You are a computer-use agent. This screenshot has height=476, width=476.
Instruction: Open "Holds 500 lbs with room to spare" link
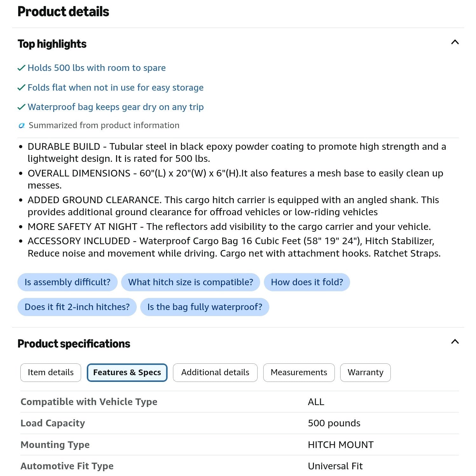coord(97,68)
